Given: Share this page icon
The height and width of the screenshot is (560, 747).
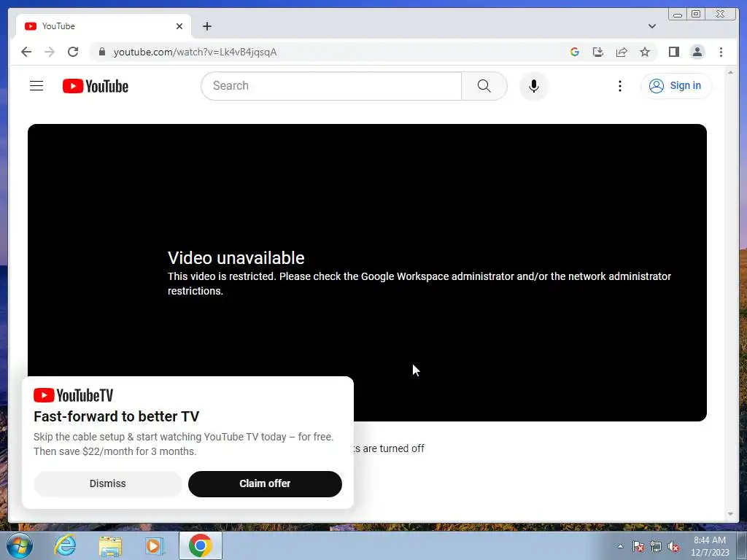Looking at the screenshot, I should point(622,52).
